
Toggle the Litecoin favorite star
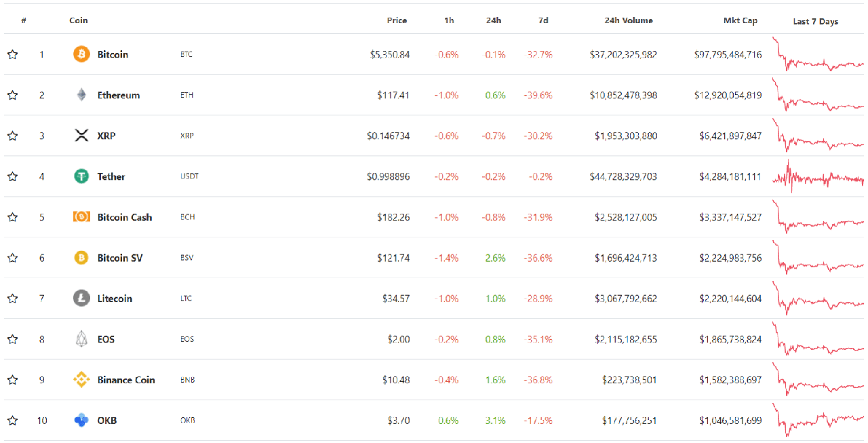pyautogui.click(x=12, y=298)
